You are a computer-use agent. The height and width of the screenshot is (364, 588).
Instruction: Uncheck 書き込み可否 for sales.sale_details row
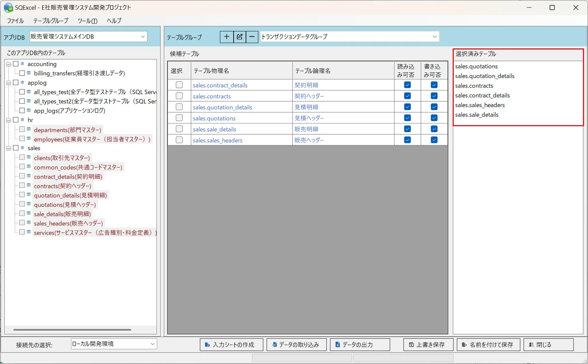click(x=434, y=129)
